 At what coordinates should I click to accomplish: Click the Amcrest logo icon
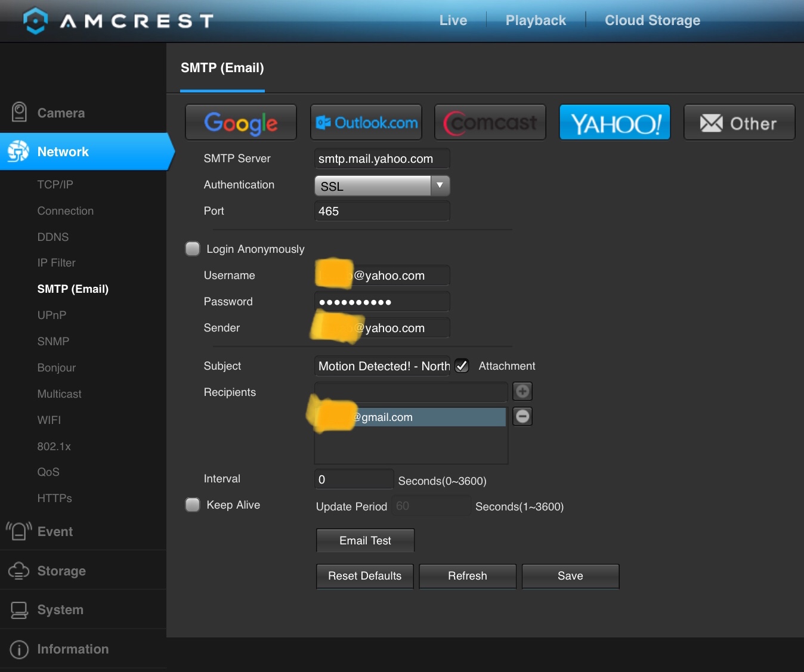[36, 20]
